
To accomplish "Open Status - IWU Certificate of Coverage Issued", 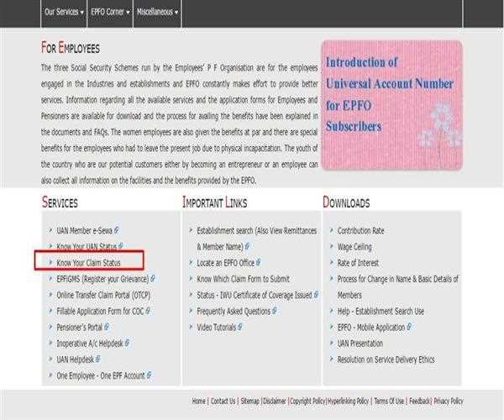I will pyautogui.click(x=255, y=295).
